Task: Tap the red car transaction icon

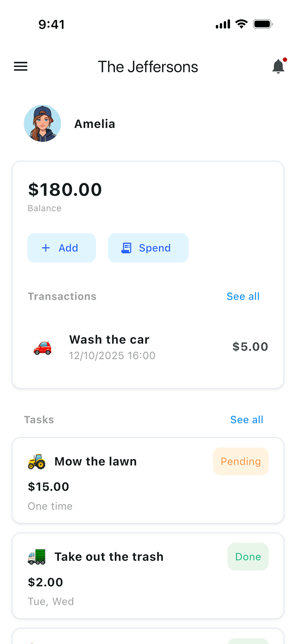Action: point(43,347)
